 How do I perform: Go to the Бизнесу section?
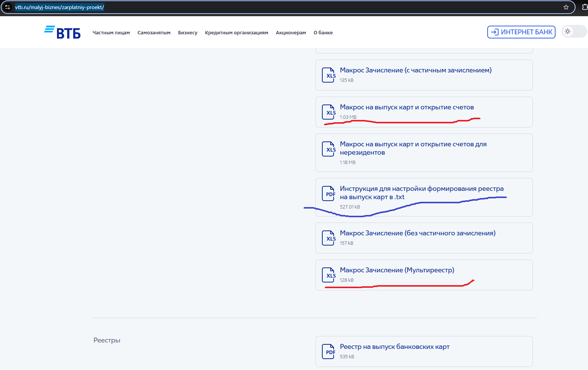188,33
